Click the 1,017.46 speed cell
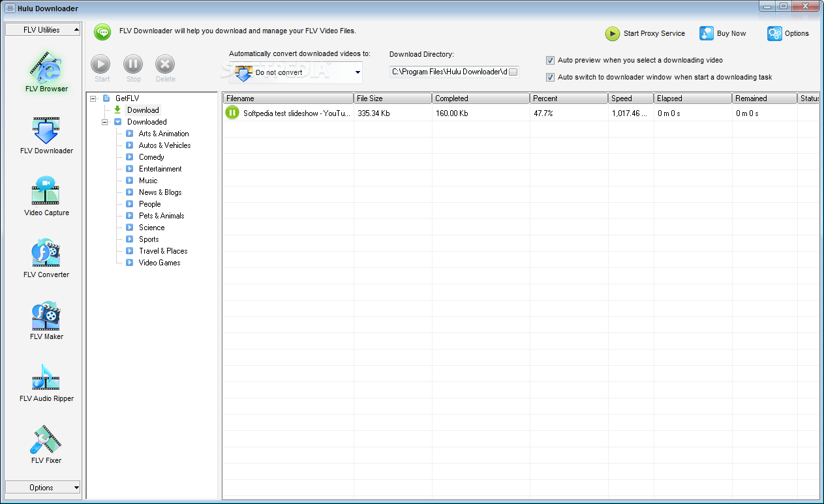Image resolution: width=824 pixels, height=504 pixels. tap(630, 113)
